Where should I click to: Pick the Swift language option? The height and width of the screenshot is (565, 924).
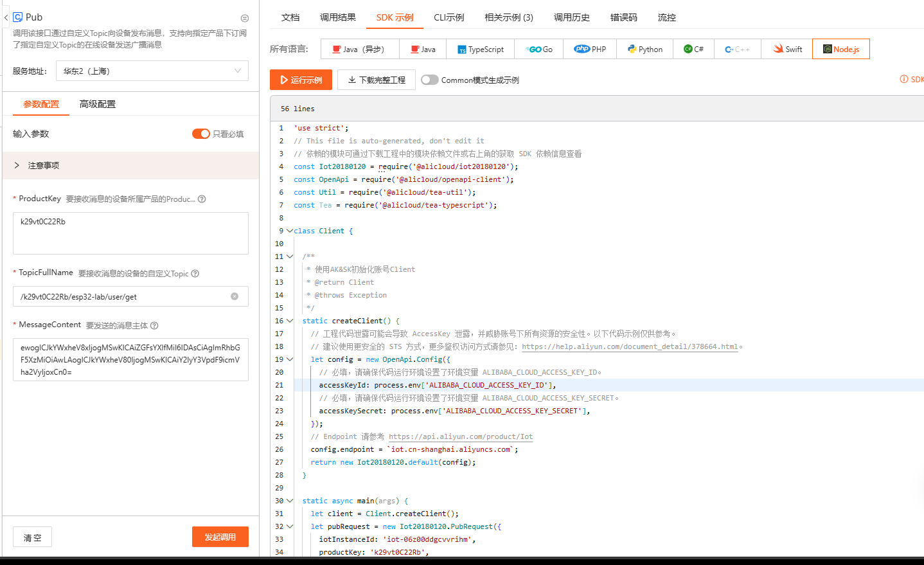pyautogui.click(x=787, y=49)
